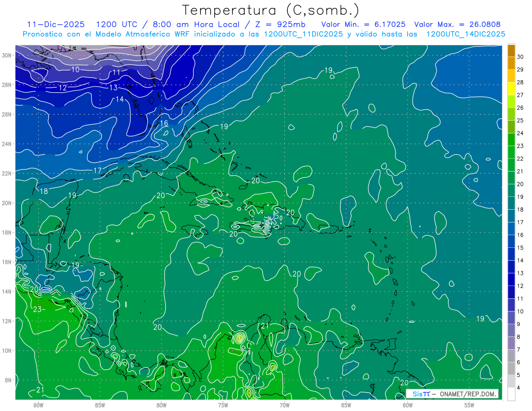Screen dimensions: 532x411
Task: Click initialization time '1200UTC_11DIC2025'
Action: [x=303, y=34]
